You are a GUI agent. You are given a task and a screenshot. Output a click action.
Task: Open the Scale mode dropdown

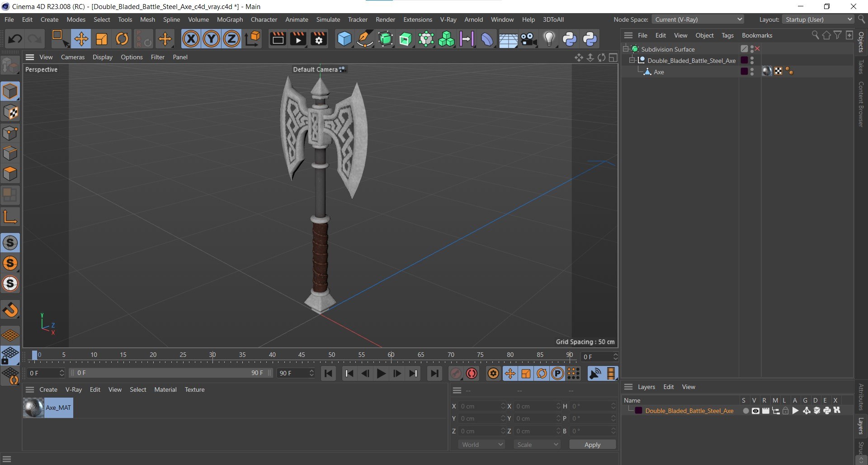pos(537,445)
